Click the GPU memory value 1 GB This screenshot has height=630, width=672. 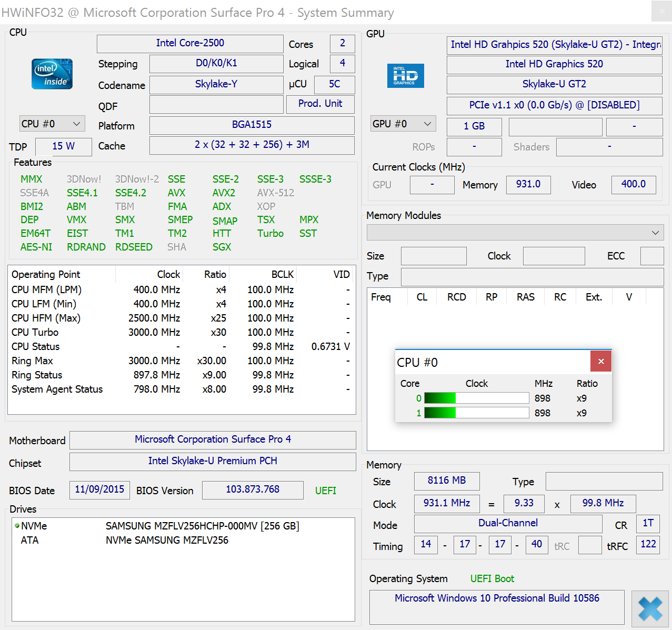[474, 127]
